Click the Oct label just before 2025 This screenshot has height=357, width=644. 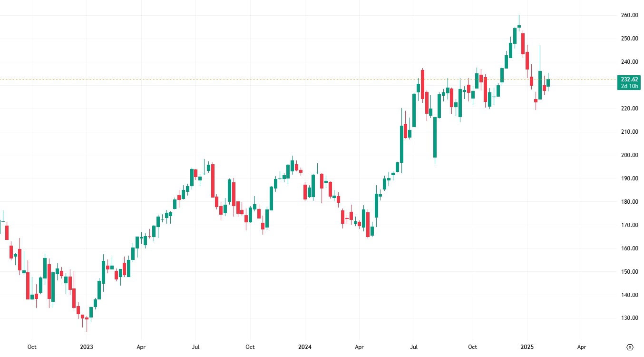tap(472, 347)
